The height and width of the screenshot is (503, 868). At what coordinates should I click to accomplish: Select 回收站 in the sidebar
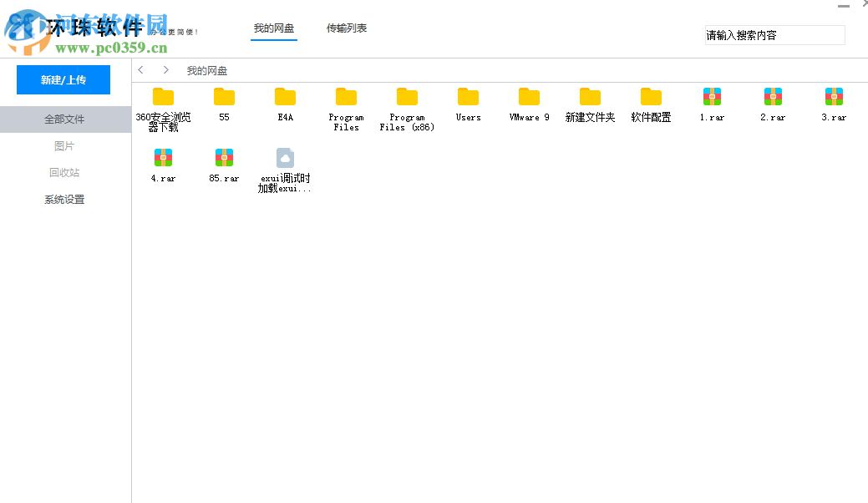(64, 172)
